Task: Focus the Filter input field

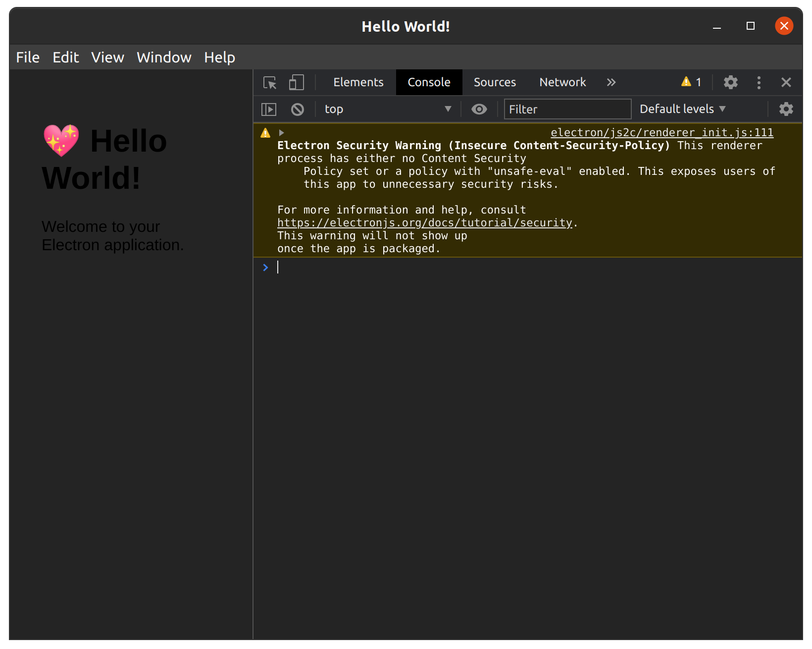Action: (x=567, y=109)
